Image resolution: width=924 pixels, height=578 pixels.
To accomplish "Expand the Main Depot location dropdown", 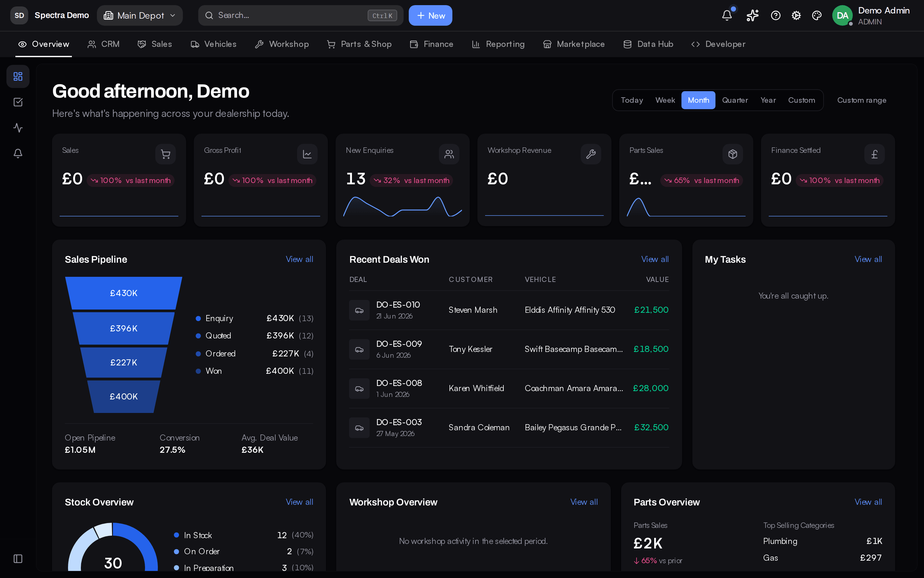I will (140, 15).
